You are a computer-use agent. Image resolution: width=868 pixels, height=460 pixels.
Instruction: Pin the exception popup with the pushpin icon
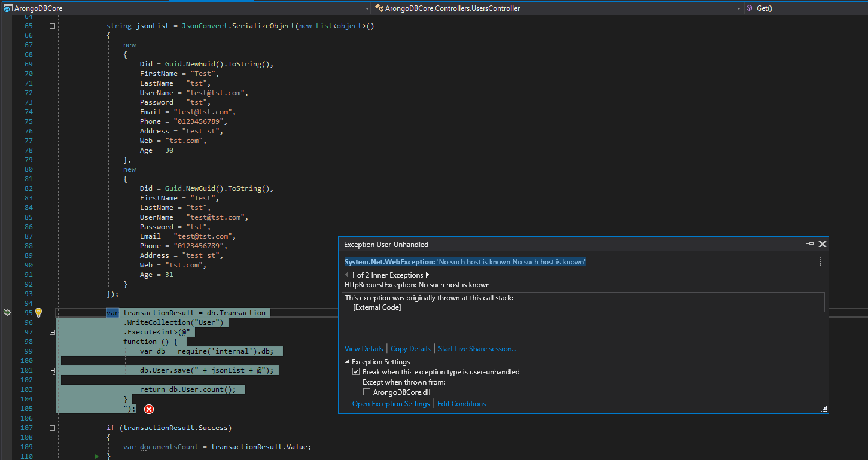point(810,244)
